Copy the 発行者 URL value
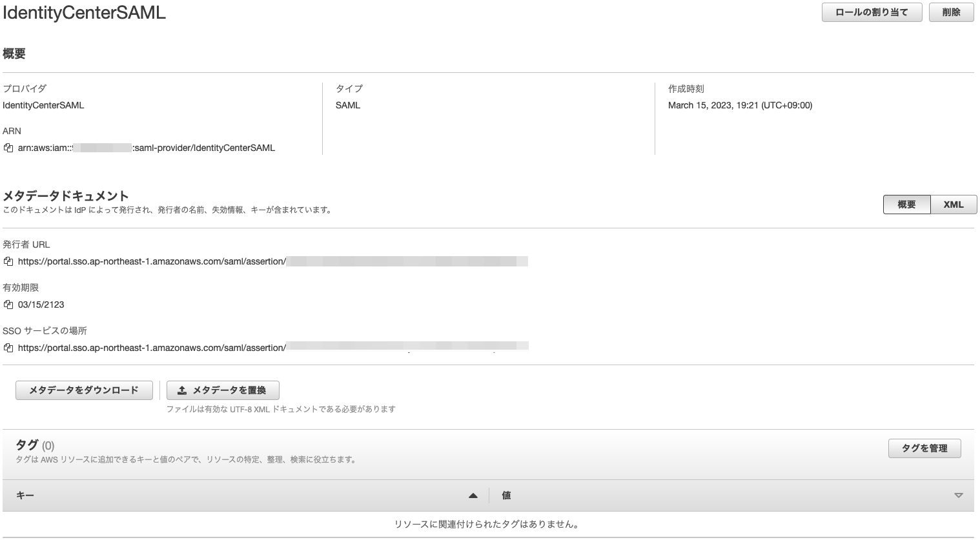The height and width of the screenshot is (540, 980). [6, 261]
